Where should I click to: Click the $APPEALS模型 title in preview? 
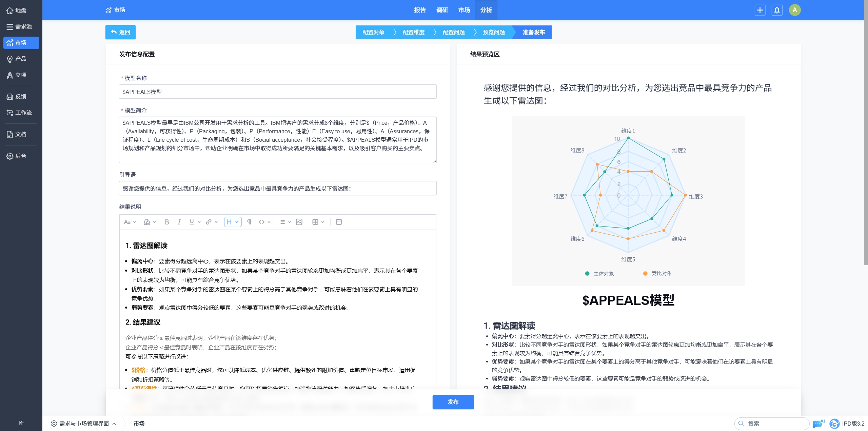[628, 300]
